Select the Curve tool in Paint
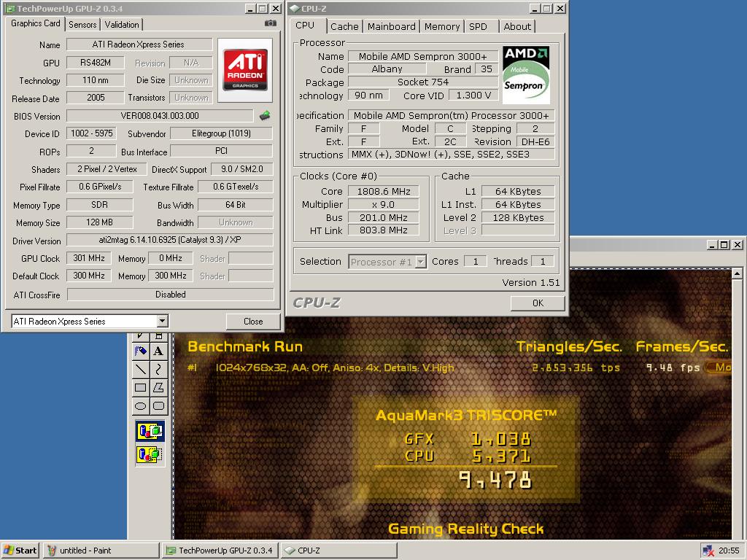Viewport: 747px width, 560px height. pos(158,369)
